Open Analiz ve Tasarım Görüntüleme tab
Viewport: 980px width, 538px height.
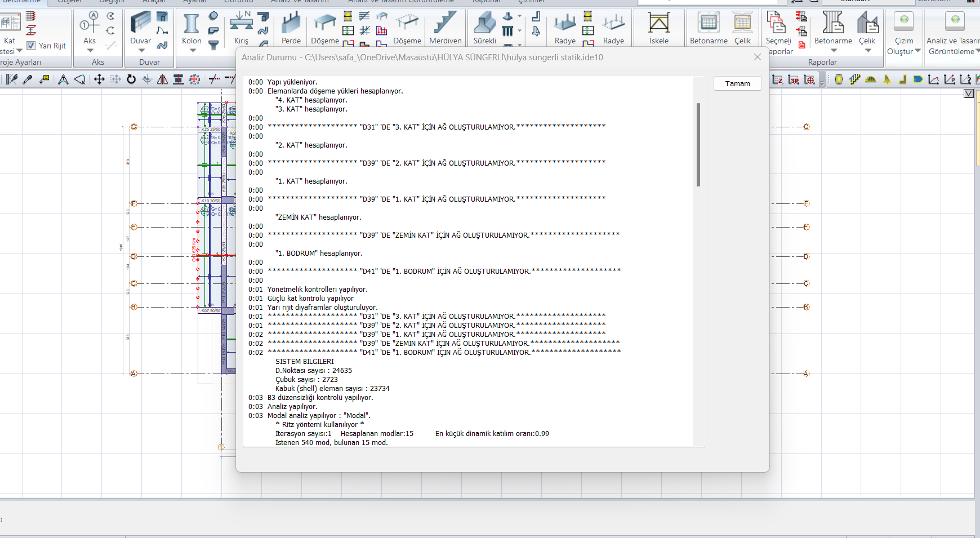point(401,2)
